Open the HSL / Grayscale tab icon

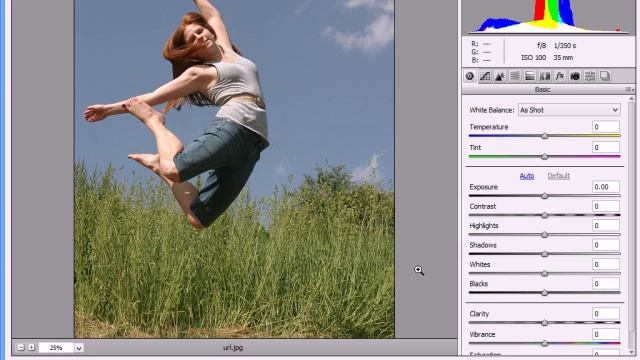click(x=515, y=76)
